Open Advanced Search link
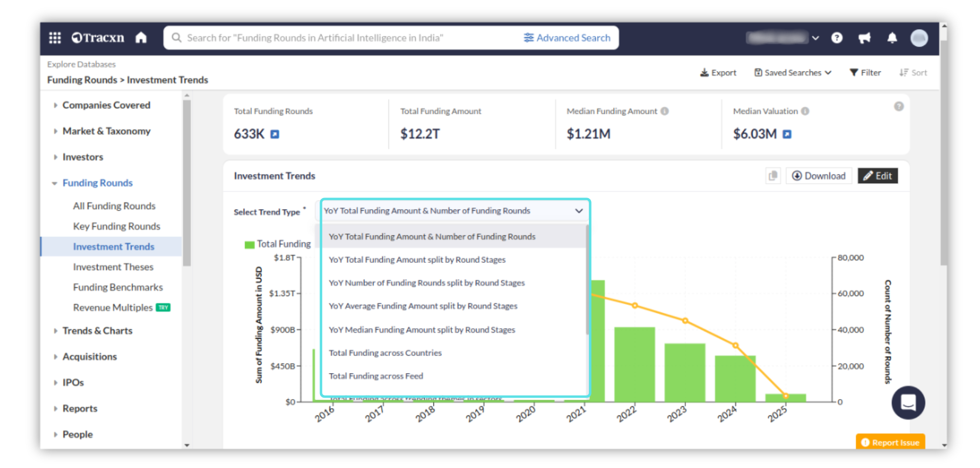980x468 pixels. click(567, 38)
